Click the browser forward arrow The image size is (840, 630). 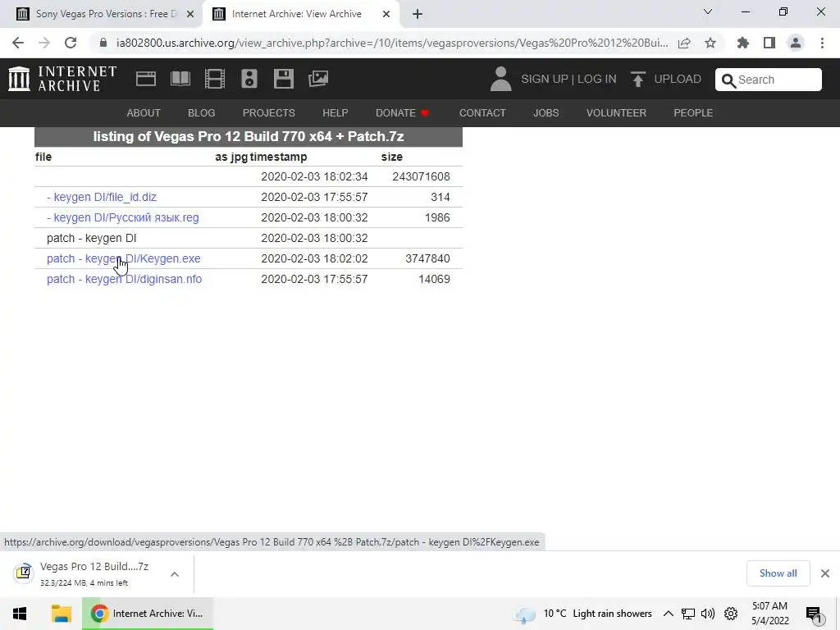coord(44,43)
